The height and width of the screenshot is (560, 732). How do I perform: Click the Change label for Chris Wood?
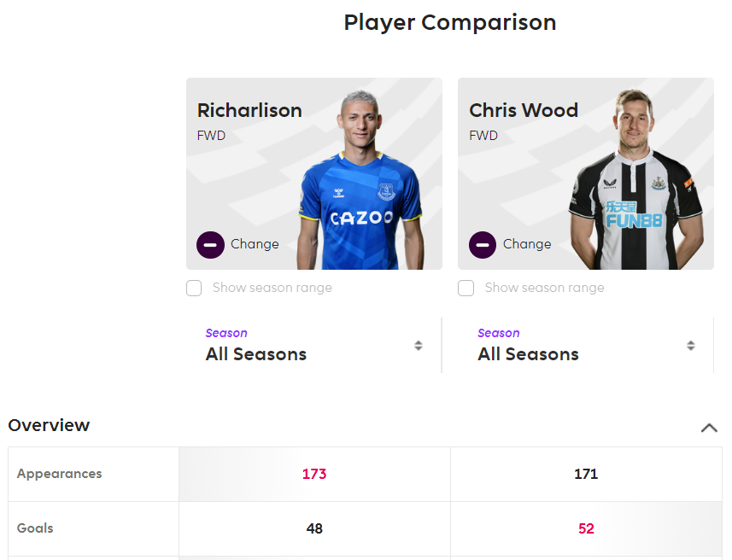point(527,244)
